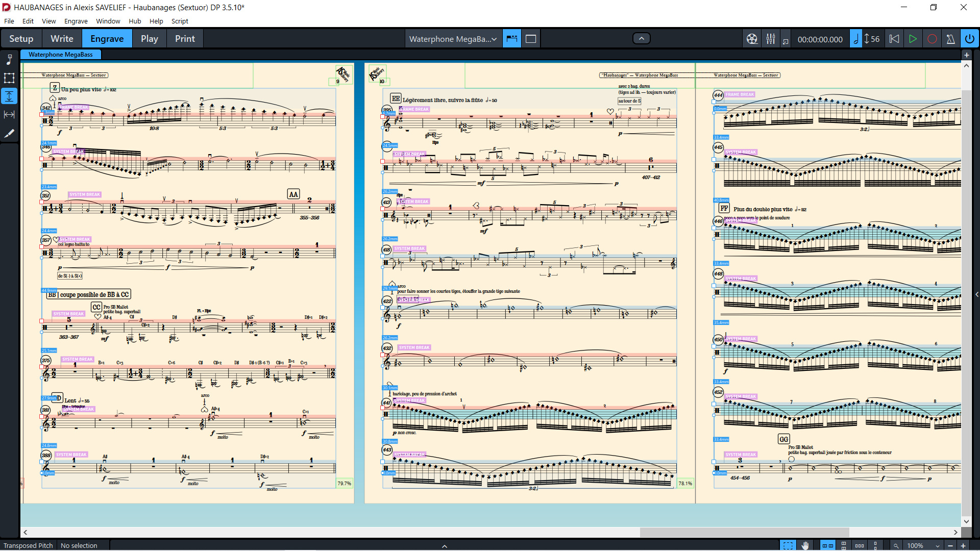Toggle the Activate Project power button

969,39
